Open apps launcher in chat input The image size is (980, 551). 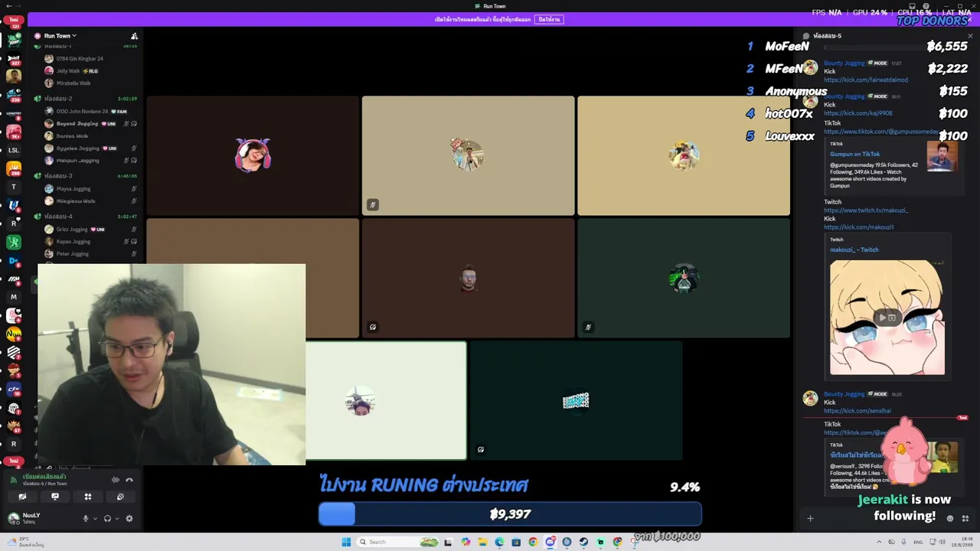965,518
